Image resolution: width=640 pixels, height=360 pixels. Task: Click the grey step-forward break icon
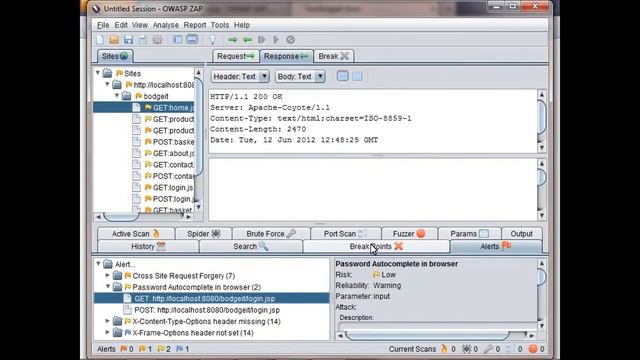point(262,40)
